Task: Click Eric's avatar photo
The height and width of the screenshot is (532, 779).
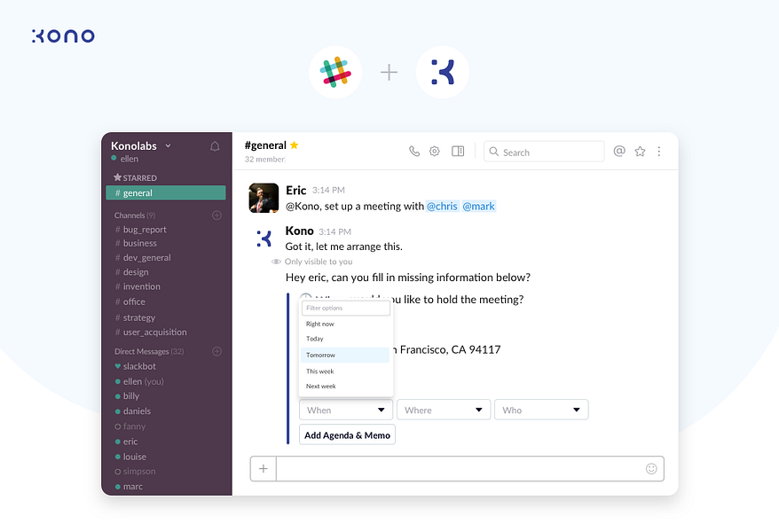Action: 264,198
